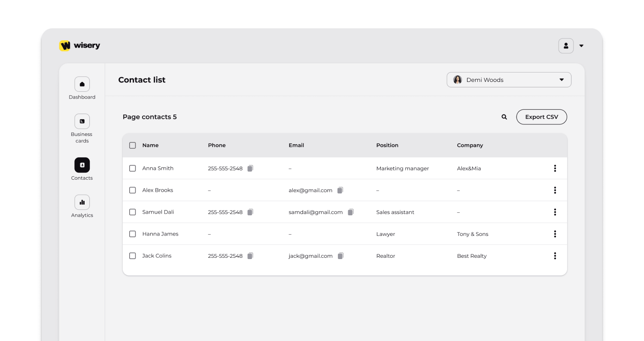Go to the Contacts section

(82, 165)
